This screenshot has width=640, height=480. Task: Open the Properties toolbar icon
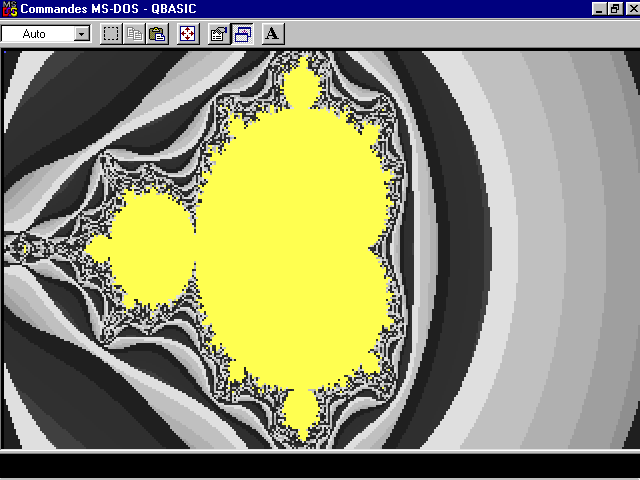(x=219, y=34)
